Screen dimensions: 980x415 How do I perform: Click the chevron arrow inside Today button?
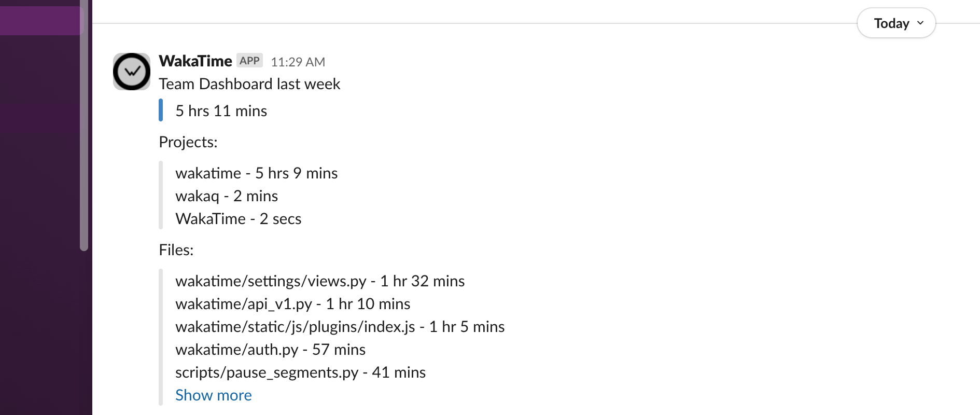pyautogui.click(x=920, y=23)
